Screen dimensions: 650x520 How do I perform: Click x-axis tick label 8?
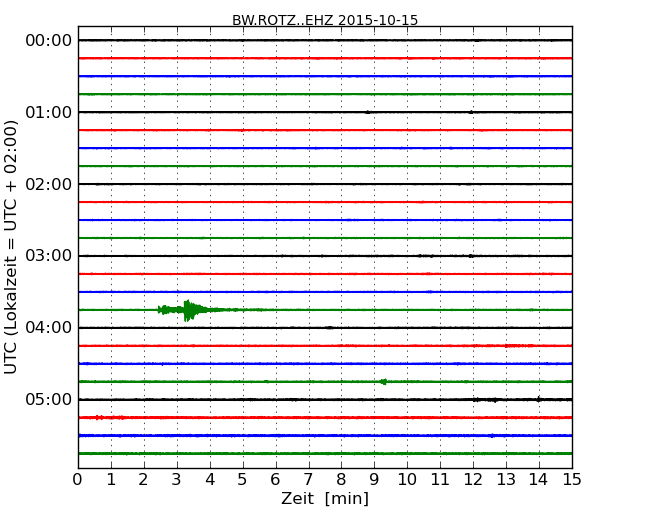click(341, 480)
